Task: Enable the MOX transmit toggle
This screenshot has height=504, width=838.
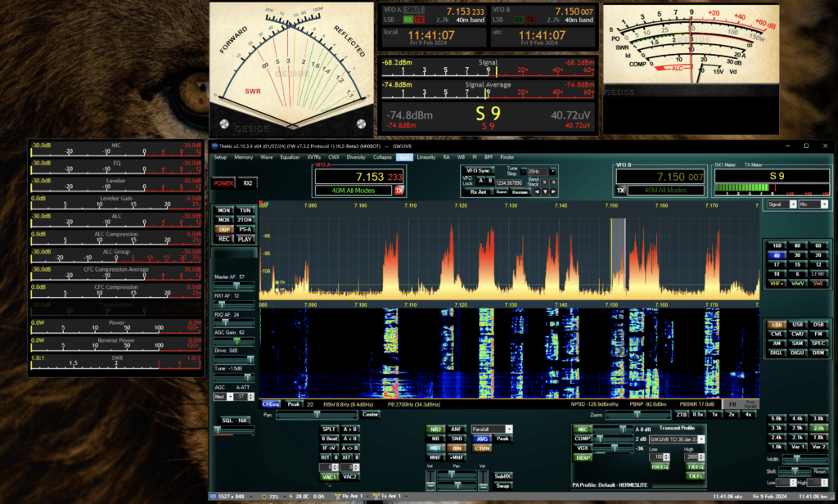Action: [223, 220]
